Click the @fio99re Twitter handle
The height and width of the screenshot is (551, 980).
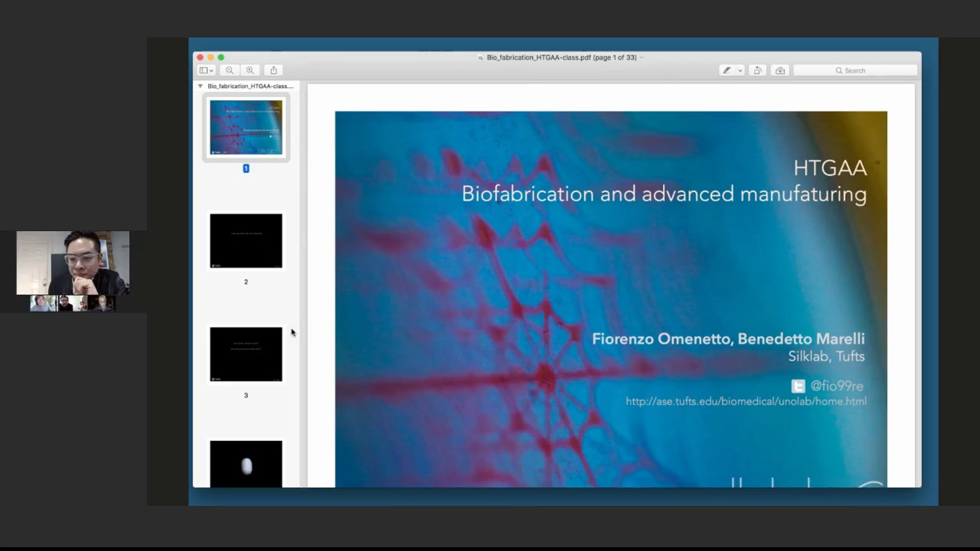point(837,386)
